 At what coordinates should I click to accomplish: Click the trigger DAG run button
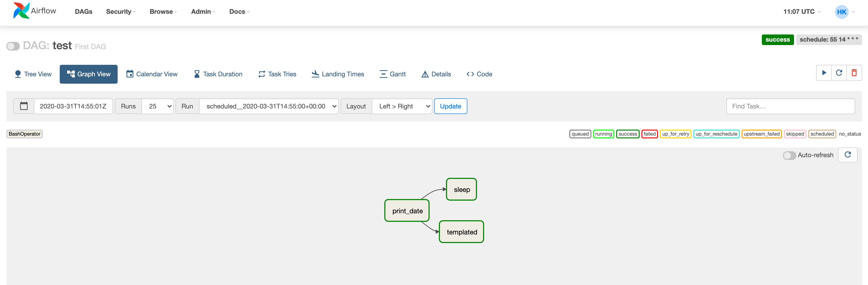[x=825, y=73]
